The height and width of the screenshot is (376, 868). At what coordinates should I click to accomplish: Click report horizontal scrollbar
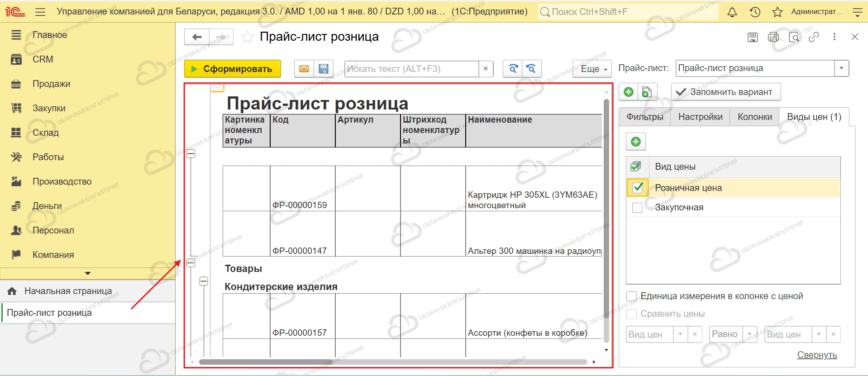(x=393, y=362)
